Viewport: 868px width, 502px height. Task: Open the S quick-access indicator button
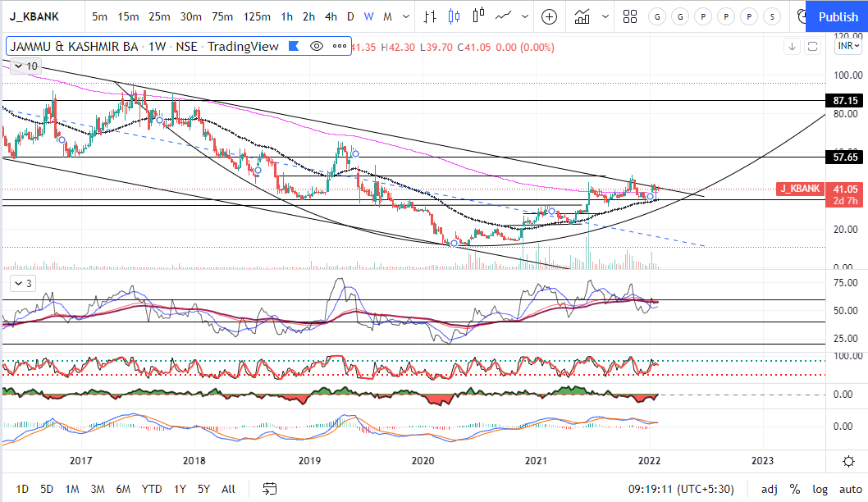[x=772, y=17]
